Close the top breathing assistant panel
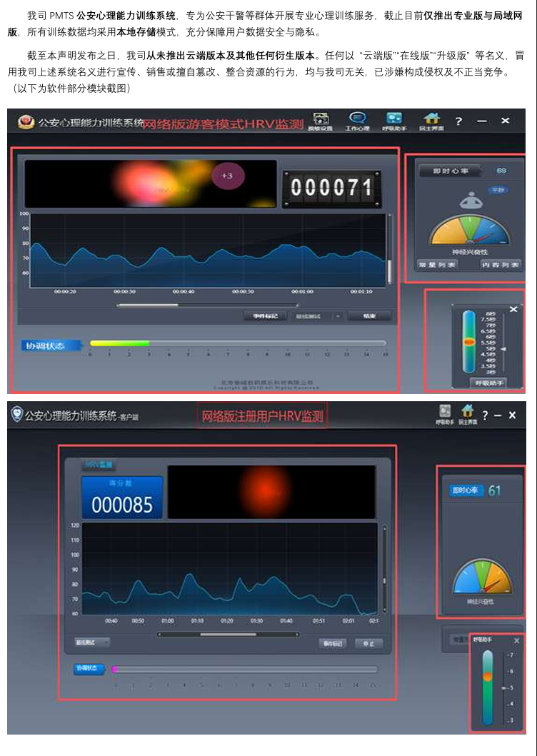This screenshot has width=537, height=756. [x=513, y=309]
